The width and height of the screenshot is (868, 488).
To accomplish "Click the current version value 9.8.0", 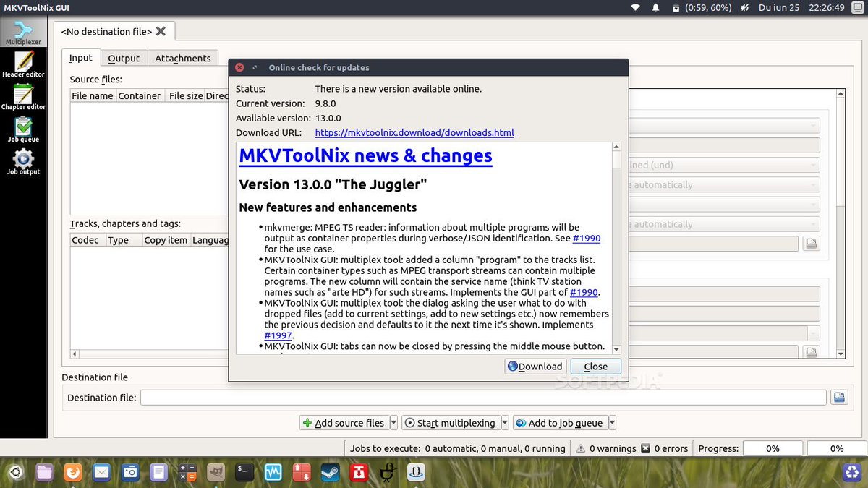I will point(325,103).
